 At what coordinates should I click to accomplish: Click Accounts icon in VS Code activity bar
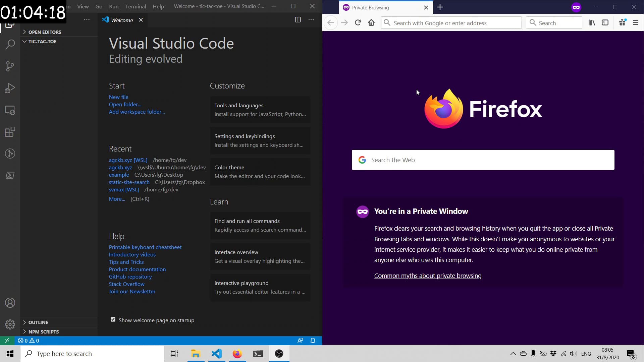tap(10, 303)
